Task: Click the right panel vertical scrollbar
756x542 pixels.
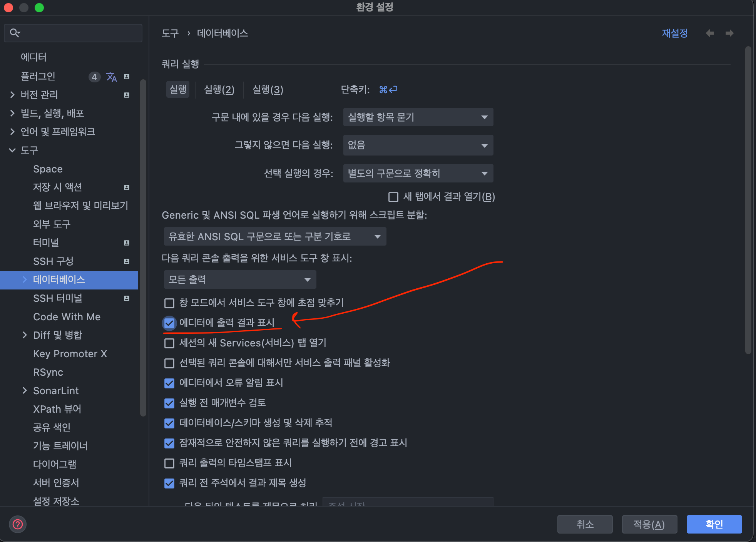Action: [x=748, y=200]
